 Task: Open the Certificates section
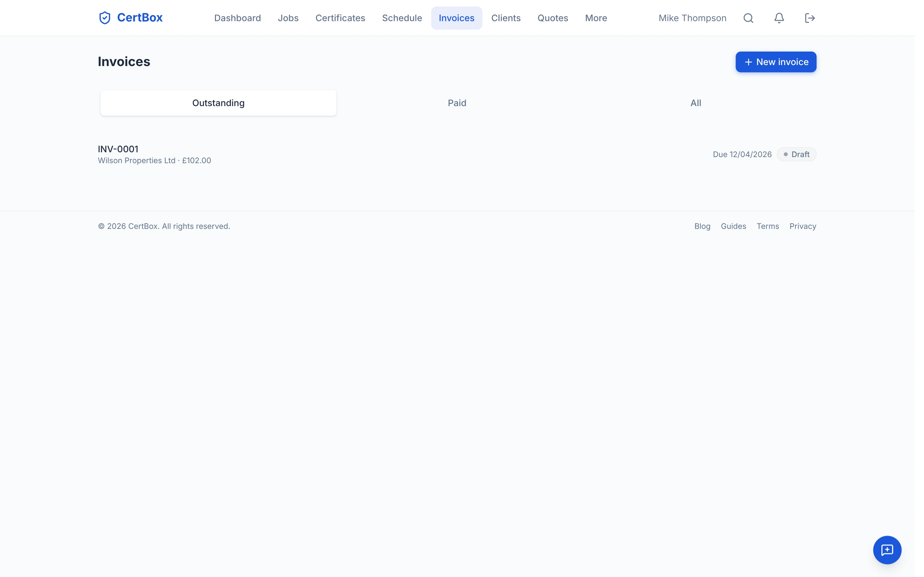coord(340,18)
